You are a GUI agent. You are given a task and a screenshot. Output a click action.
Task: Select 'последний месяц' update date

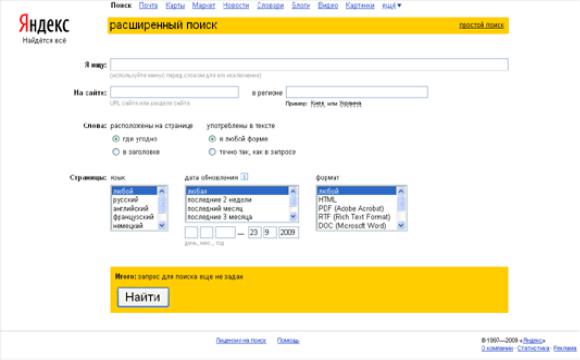(237, 208)
